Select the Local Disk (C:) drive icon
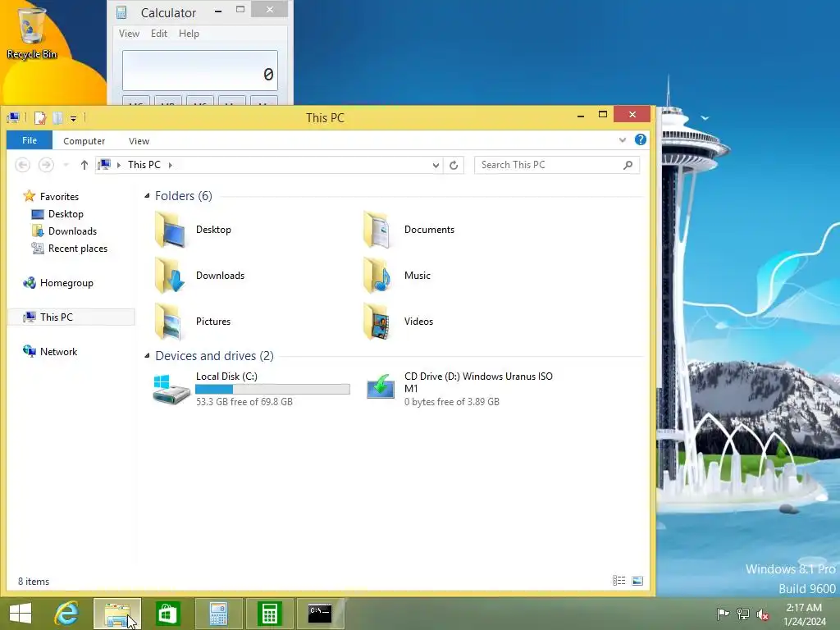The width and height of the screenshot is (840, 630). [x=171, y=390]
